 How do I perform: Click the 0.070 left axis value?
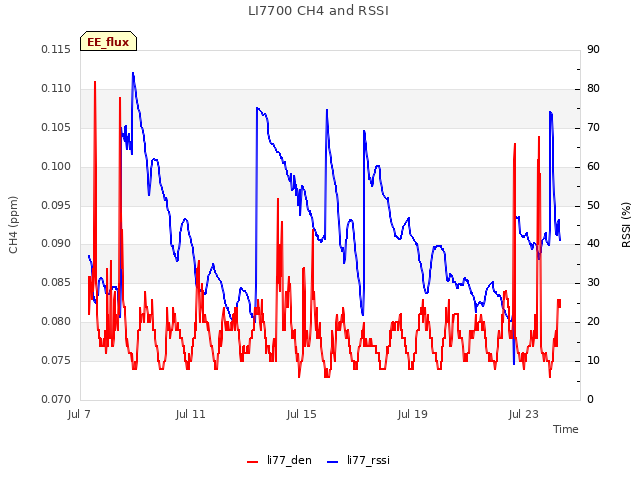56,400
